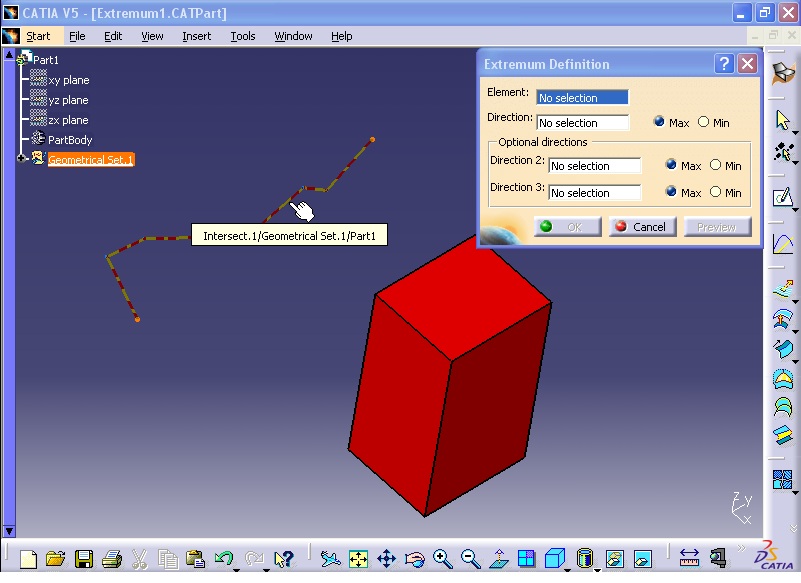This screenshot has height=583, width=801.
Task: Undo the last action
Action: tap(223, 558)
